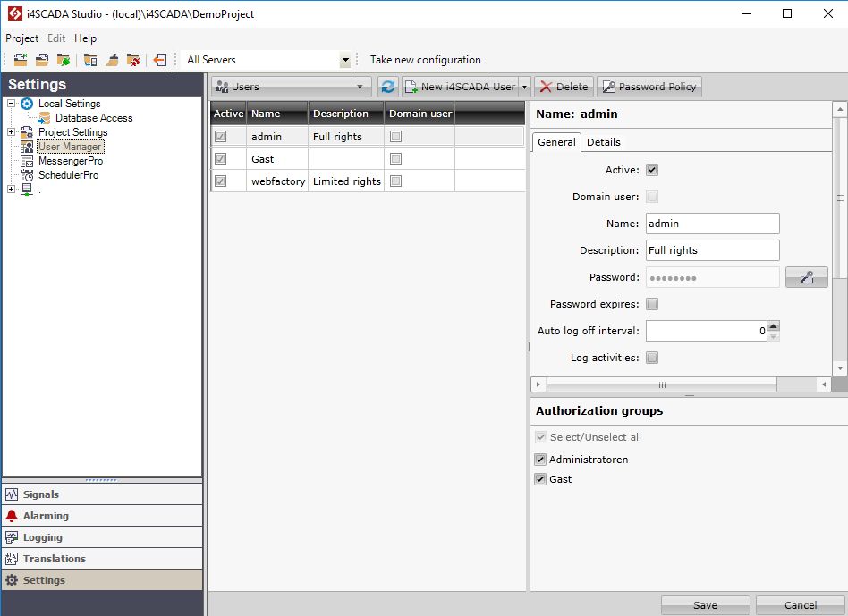Click the folder with green arrow toolbar icon
The width and height of the screenshot is (848, 616).
(64, 60)
